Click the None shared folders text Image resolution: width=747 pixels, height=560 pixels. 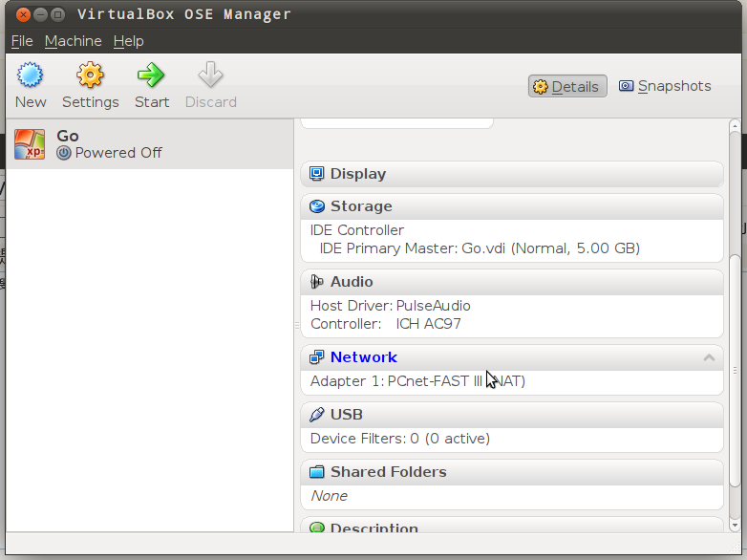(x=330, y=496)
